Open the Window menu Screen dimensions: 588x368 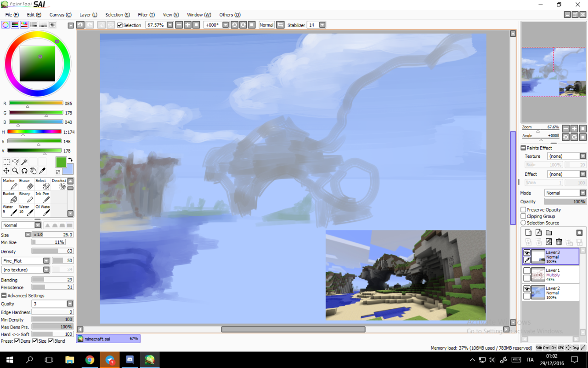coord(199,15)
